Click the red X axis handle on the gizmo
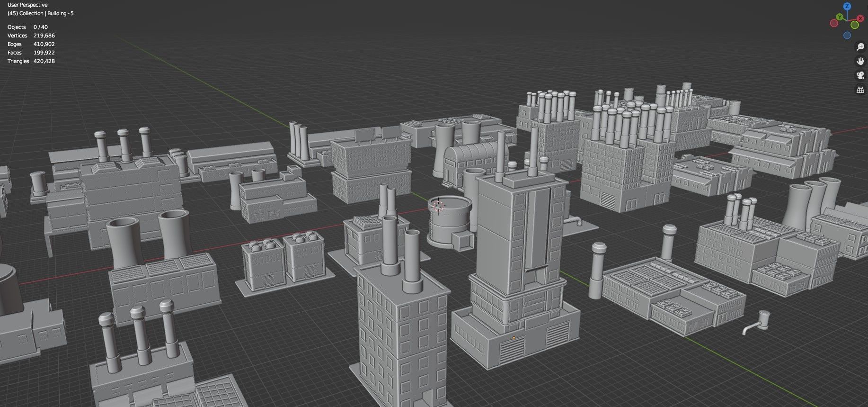 pyautogui.click(x=861, y=18)
